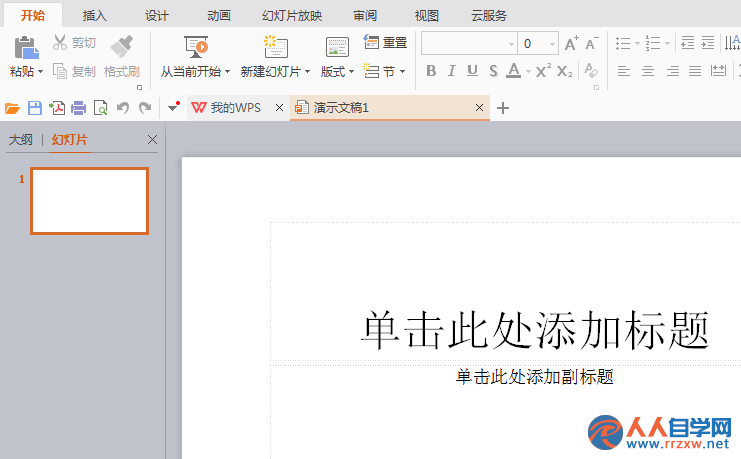Open the 动画 ribbon tab
Screen dimensions: 741x459
pyautogui.click(x=219, y=16)
